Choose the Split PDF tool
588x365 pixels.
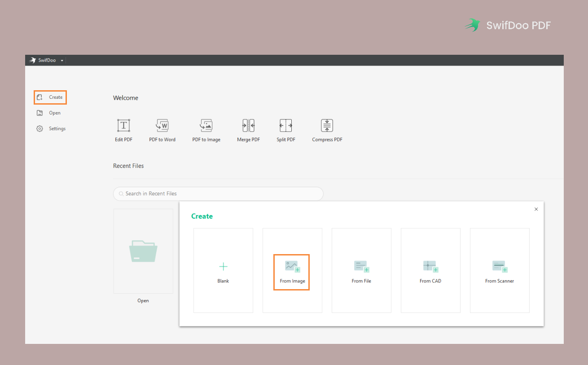coord(285,130)
